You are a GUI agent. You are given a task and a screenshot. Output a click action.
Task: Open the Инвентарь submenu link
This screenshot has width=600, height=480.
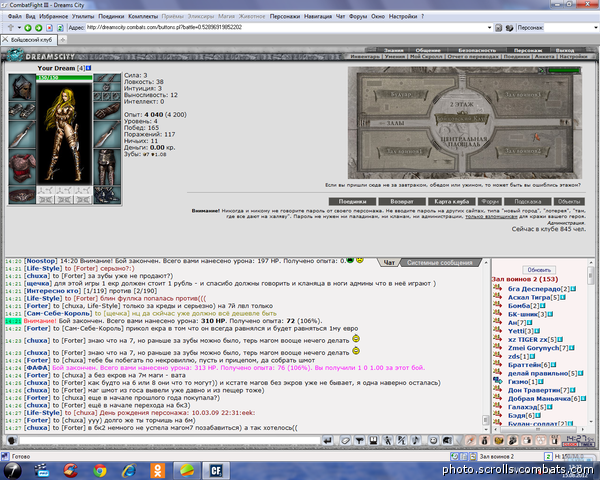click(x=365, y=57)
